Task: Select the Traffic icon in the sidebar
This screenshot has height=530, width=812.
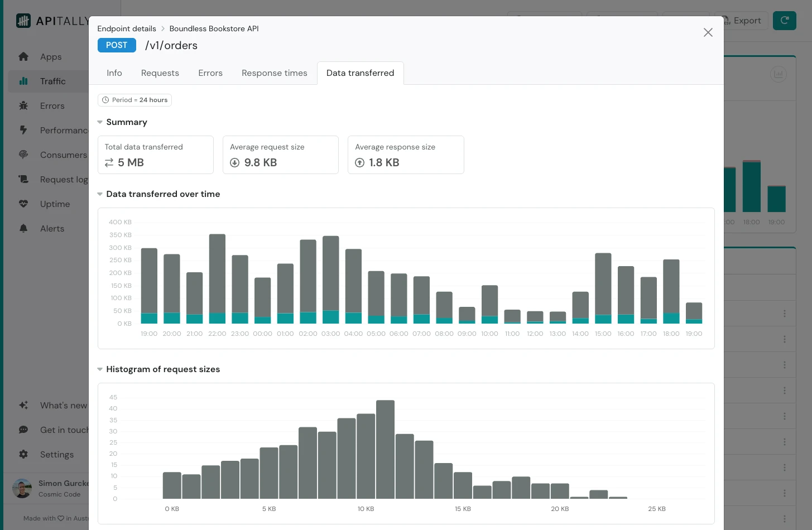Action: tap(23, 81)
